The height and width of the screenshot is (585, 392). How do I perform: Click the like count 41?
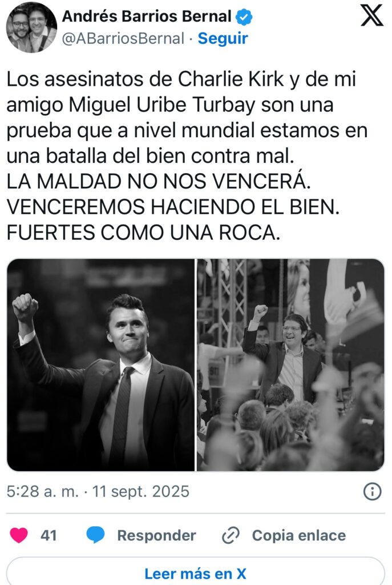point(49,535)
